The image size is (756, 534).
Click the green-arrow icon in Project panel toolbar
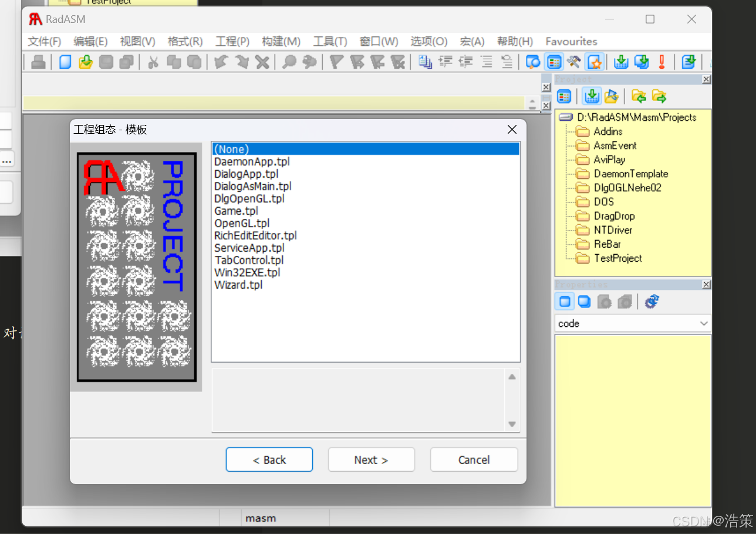(592, 96)
